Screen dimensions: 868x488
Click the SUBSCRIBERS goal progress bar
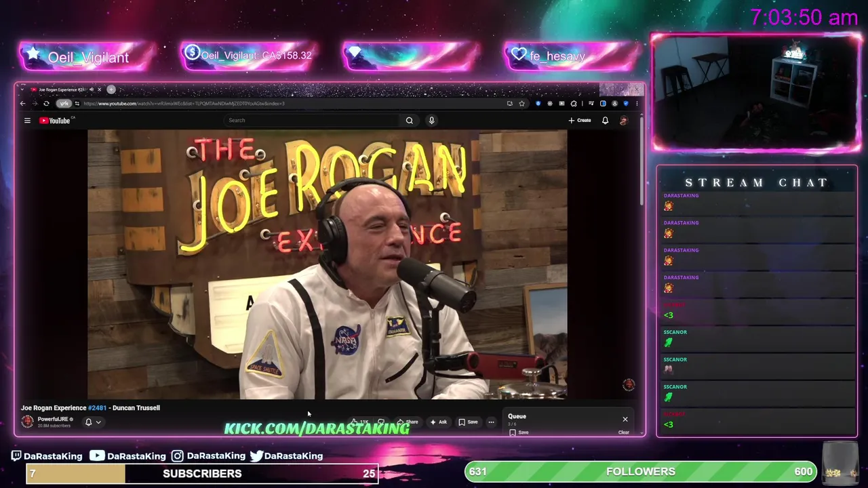point(202,474)
